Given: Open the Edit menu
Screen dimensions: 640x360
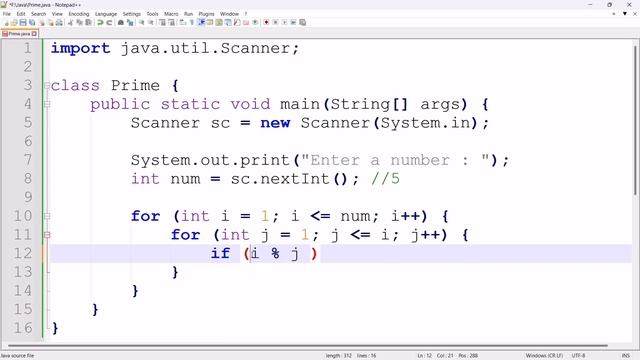Looking at the screenshot, I should click(x=21, y=14).
